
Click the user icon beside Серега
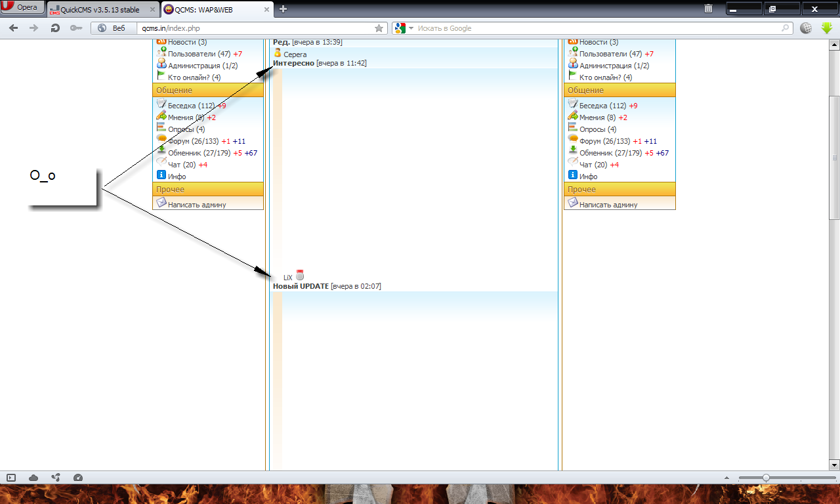[x=278, y=53]
